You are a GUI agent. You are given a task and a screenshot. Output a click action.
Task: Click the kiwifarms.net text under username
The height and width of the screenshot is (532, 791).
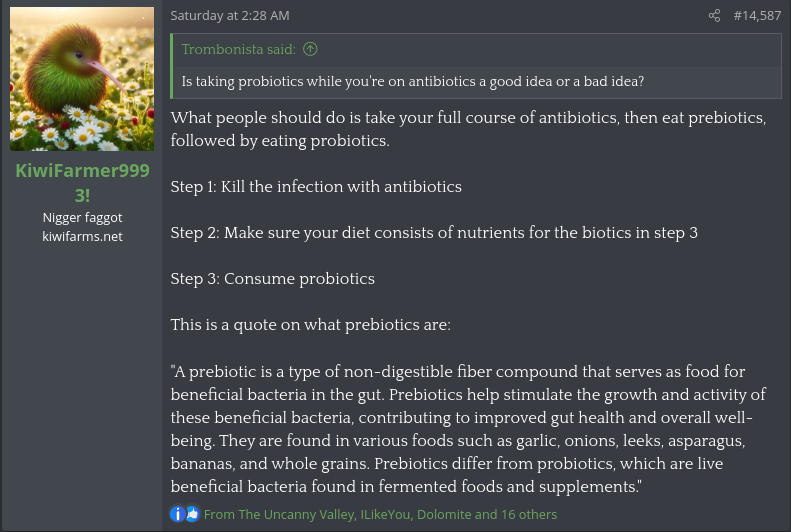82,237
